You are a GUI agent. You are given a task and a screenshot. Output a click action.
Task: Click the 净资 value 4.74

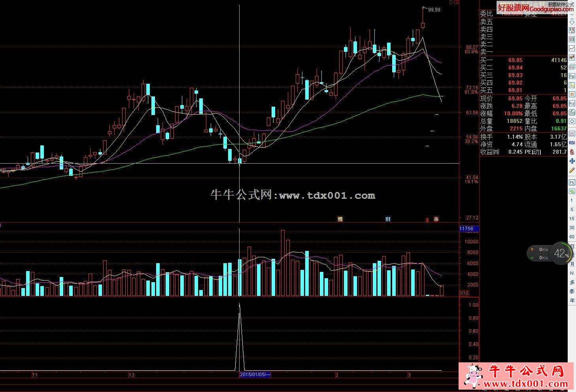(x=517, y=144)
